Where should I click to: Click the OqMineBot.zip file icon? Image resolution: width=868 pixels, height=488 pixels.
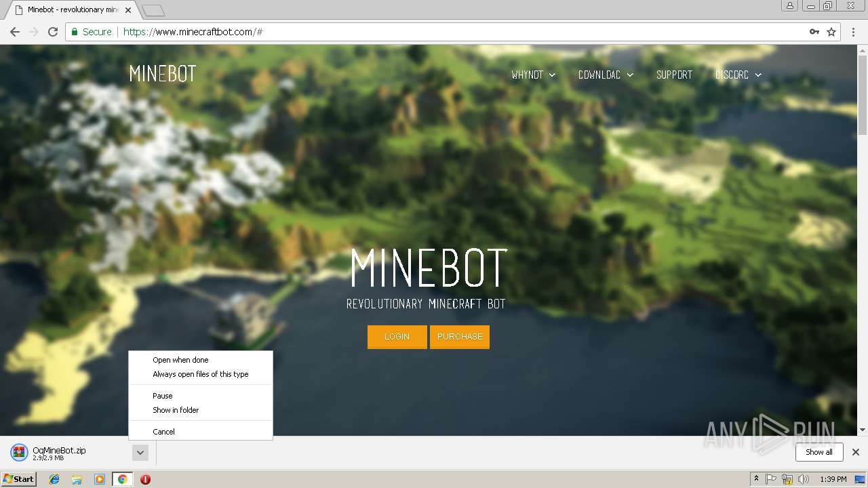[19, 453]
